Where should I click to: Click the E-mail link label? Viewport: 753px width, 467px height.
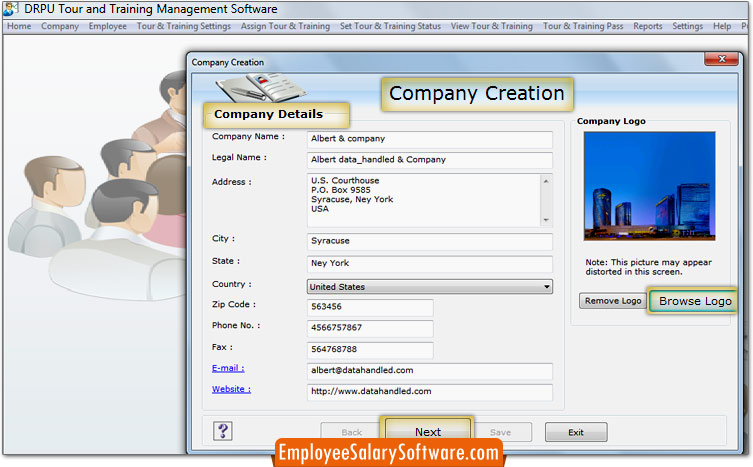228,368
